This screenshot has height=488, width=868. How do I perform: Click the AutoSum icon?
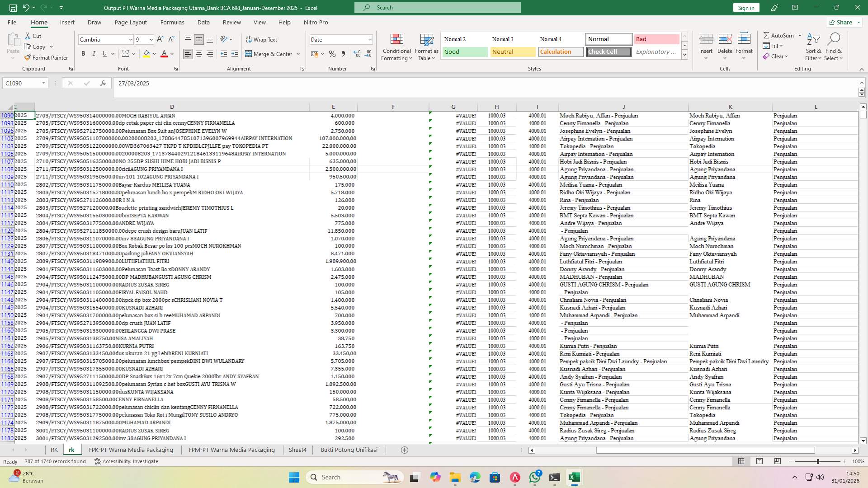coord(767,35)
